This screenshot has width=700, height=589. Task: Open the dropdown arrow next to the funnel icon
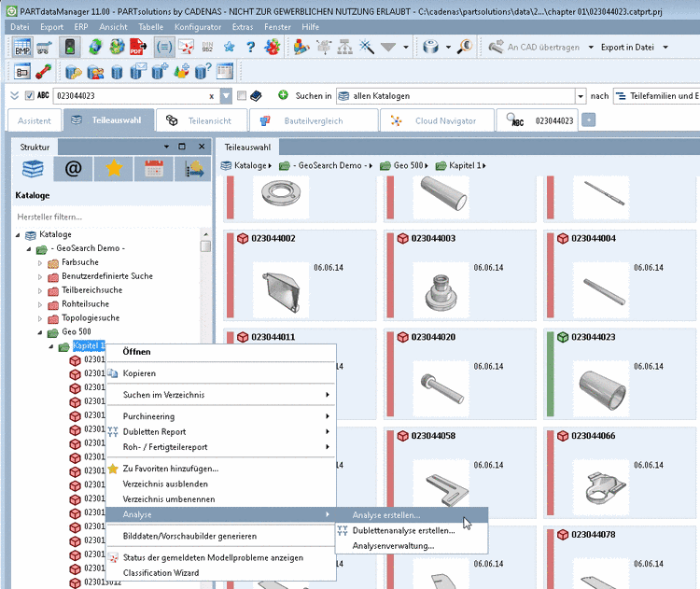coord(406,47)
